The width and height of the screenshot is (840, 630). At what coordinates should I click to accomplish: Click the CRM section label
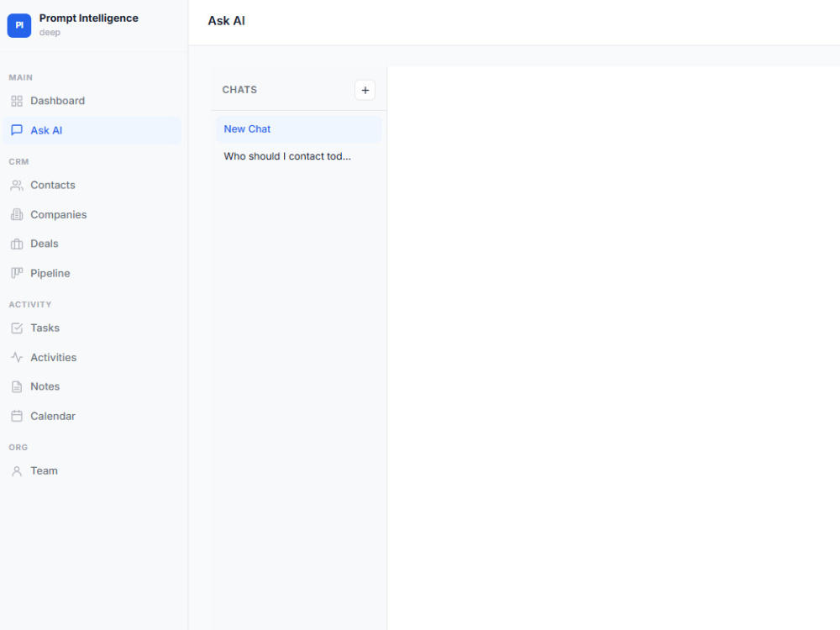click(x=18, y=162)
